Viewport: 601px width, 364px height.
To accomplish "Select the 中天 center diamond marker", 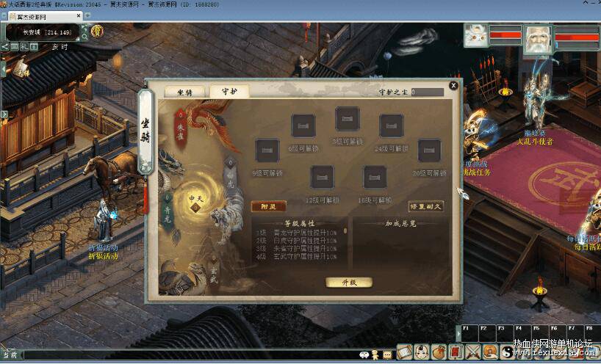I will click(x=195, y=208).
